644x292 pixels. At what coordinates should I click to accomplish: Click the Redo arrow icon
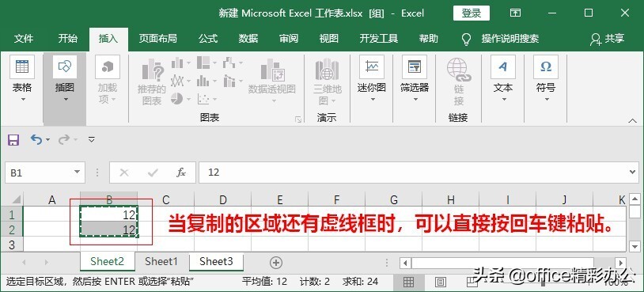63,139
